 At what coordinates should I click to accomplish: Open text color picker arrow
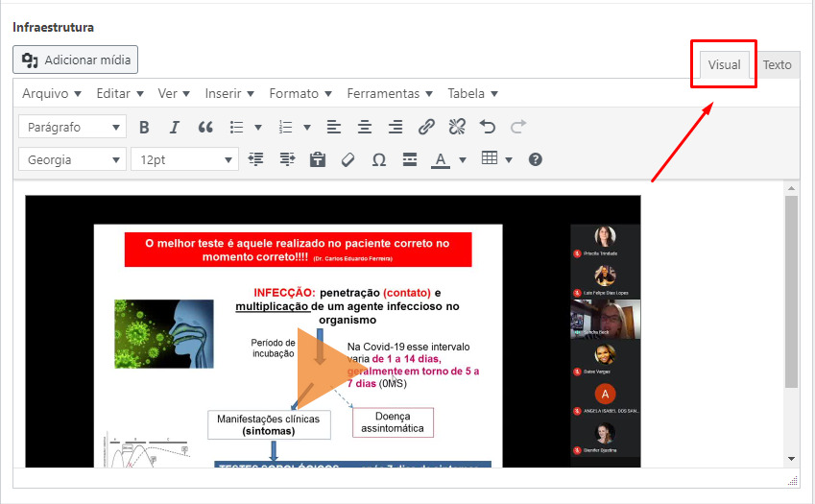(463, 159)
